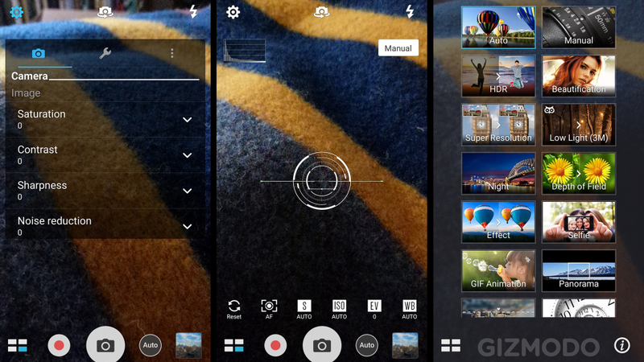Open the ISO setting icon

click(x=339, y=309)
